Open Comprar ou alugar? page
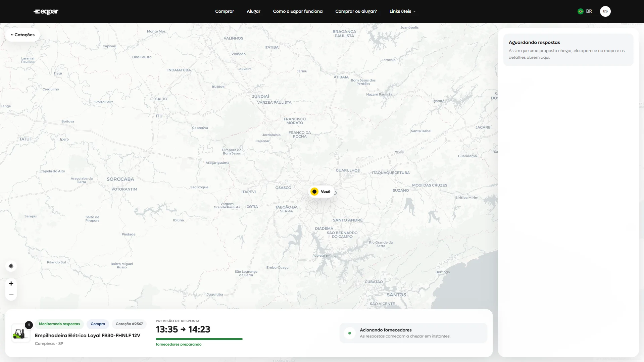644x362 pixels. [x=356, y=11]
